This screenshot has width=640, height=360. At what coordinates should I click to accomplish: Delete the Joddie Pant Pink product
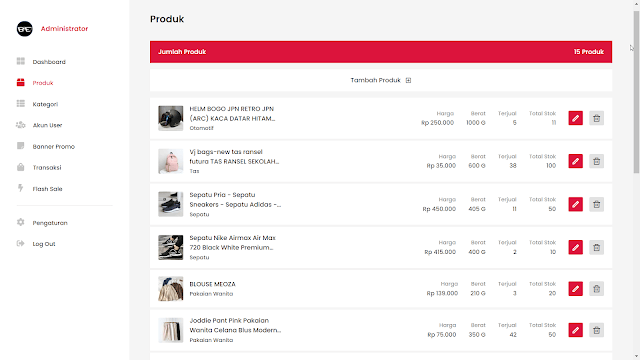(x=596, y=330)
